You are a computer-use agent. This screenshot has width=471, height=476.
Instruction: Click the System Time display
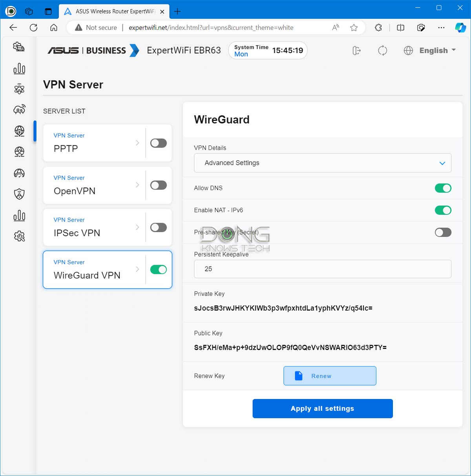click(x=268, y=50)
